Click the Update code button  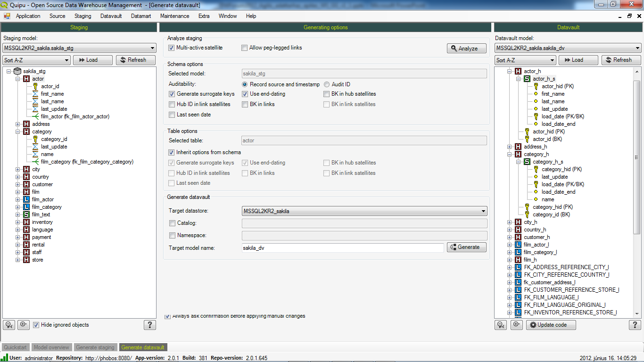point(551,325)
